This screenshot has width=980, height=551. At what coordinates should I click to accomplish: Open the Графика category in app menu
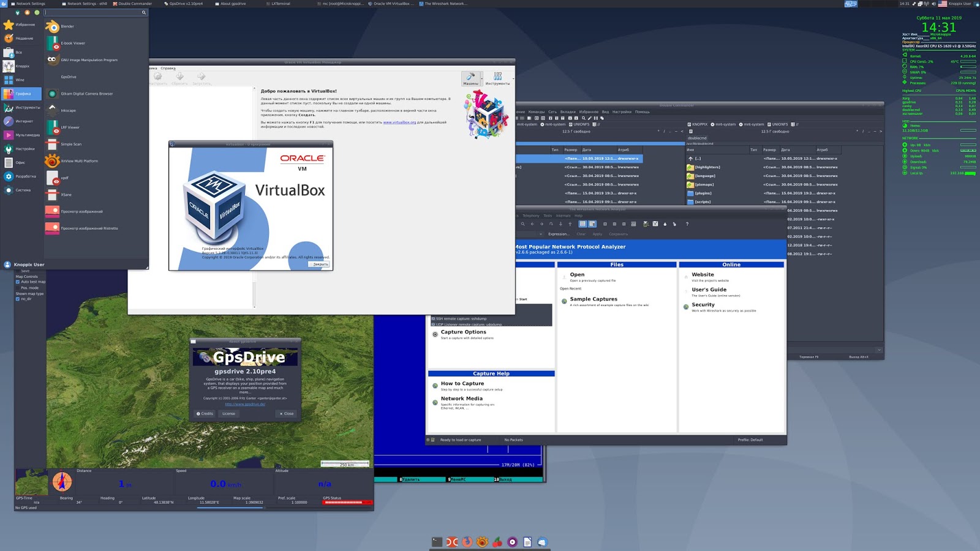(21, 94)
